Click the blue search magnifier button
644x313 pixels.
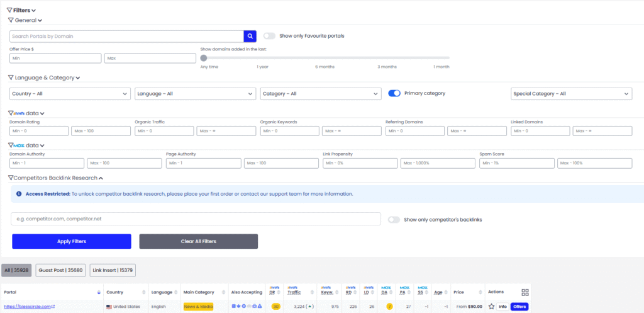250,37
